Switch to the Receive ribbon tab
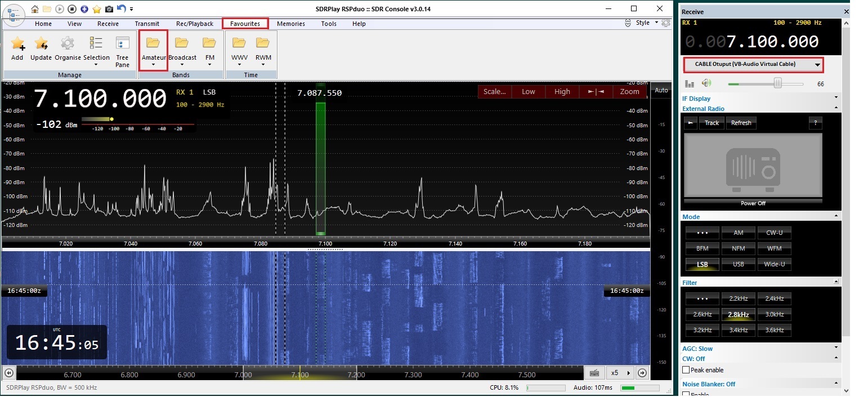Image resolution: width=868 pixels, height=410 pixels. 108,24
